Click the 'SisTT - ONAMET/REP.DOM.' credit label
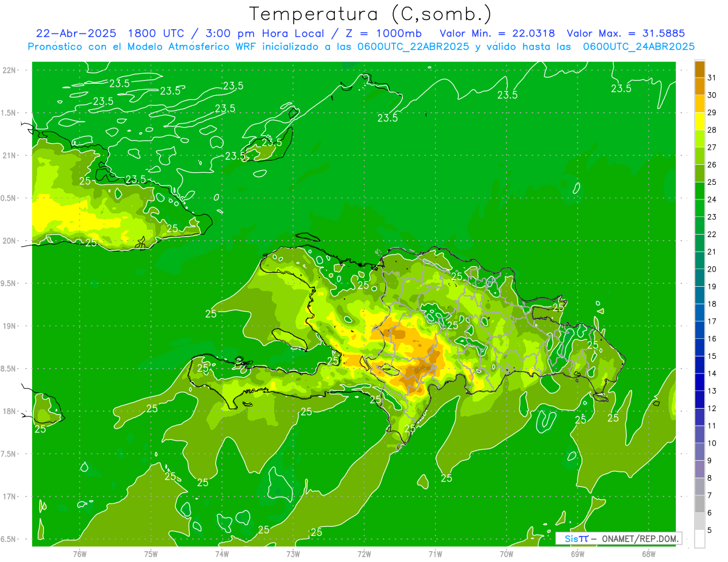 (x=619, y=538)
